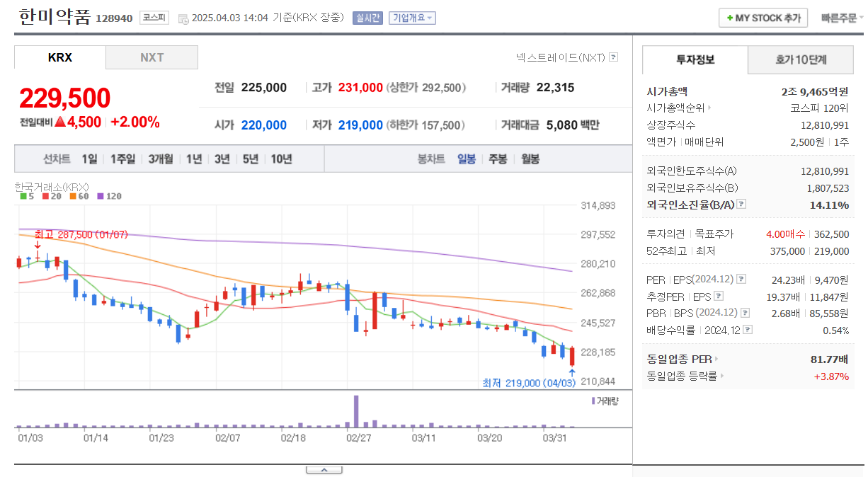The image size is (868, 477).
Task: Click the 4.00매수 opinion value
Action: pos(787,234)
